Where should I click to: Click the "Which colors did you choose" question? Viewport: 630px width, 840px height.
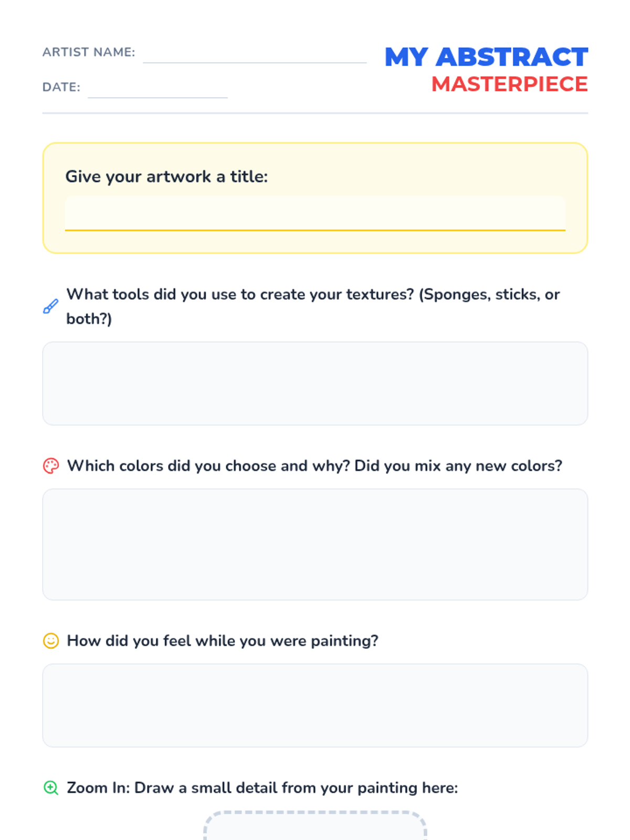tap(314, 466)
